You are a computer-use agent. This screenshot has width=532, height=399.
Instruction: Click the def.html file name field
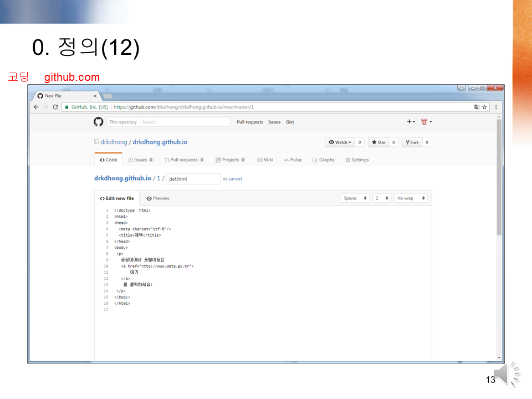click(193, 179)
